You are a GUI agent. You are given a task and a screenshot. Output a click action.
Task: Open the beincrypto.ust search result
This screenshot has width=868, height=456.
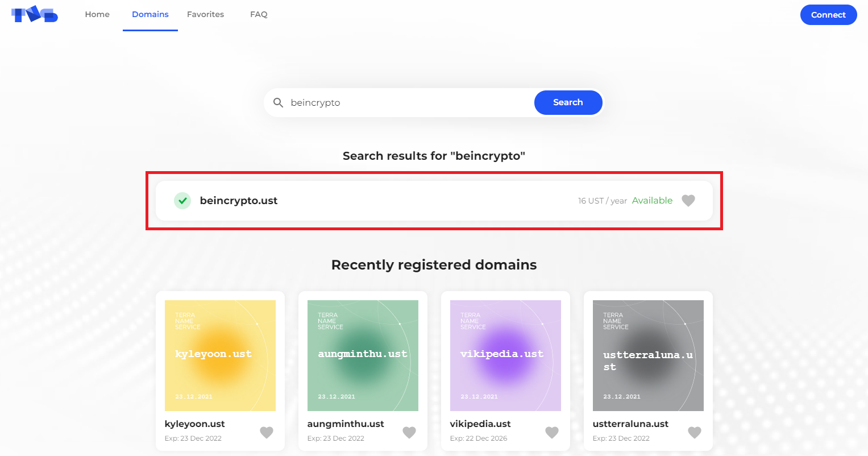click(434, 201)
